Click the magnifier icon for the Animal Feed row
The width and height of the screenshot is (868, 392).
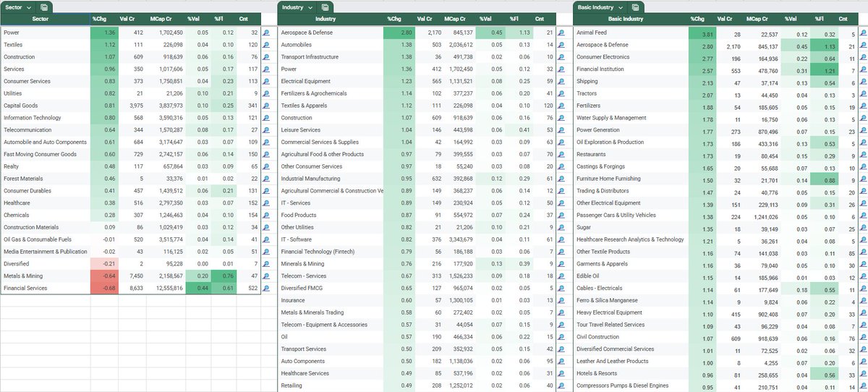pyautogui.click(x=863, y=33)
